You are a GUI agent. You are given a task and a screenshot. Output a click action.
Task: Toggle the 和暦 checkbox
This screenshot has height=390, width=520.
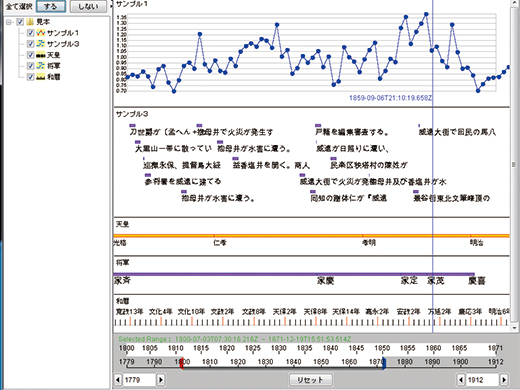30,77
